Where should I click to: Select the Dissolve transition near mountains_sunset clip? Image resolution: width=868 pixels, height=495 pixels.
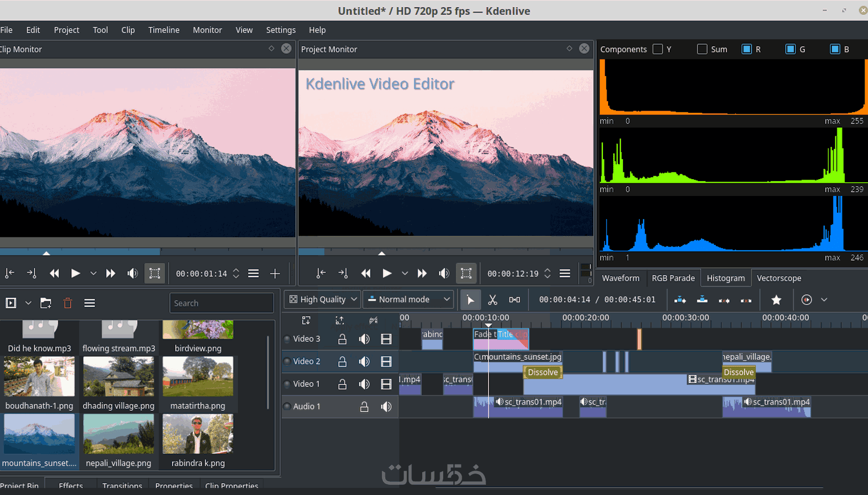[543, 373]
